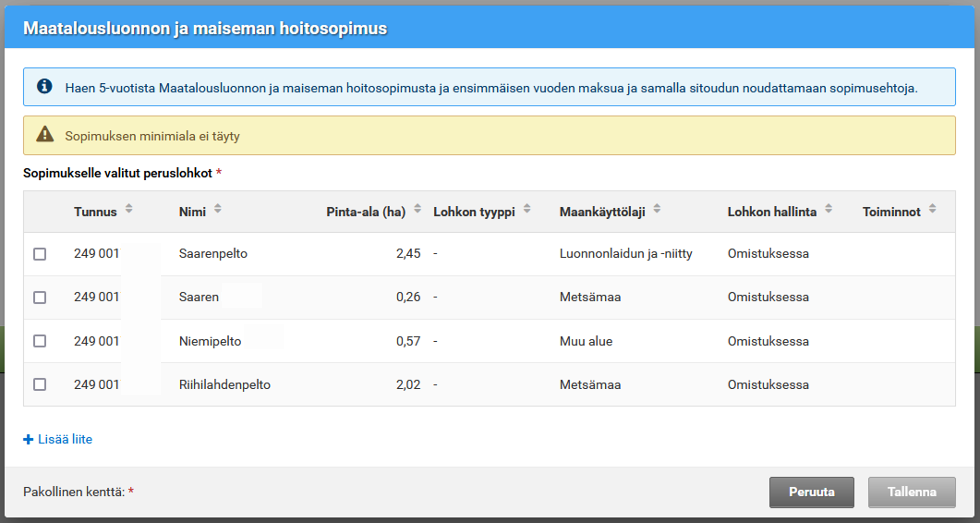Check the Riihilahdenpelto checkbox

coord(40,385)
